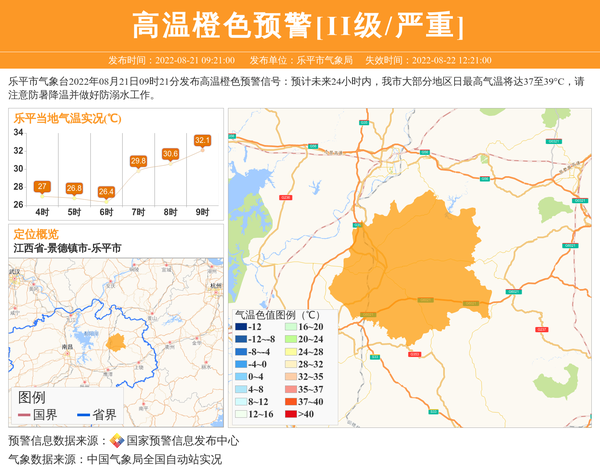Click the 江西省-景德镇市-乐平市 location text
Image resolution: width=600 pixels, height=471 pixels.
[68, 248]
